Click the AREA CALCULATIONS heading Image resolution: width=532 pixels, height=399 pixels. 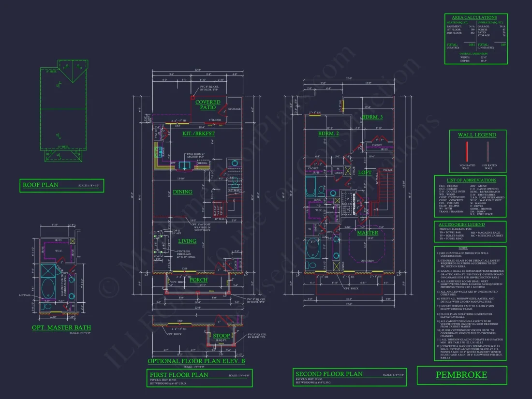click(474, 17)
